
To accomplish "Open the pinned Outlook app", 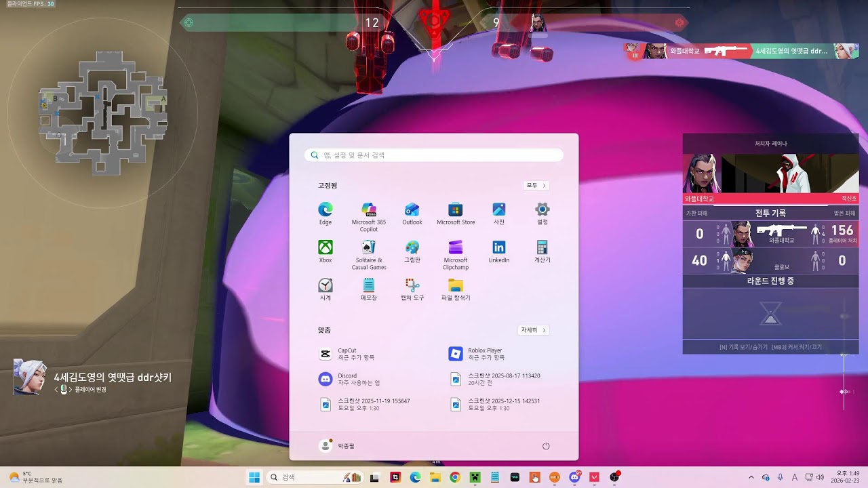I will (412, 213).
